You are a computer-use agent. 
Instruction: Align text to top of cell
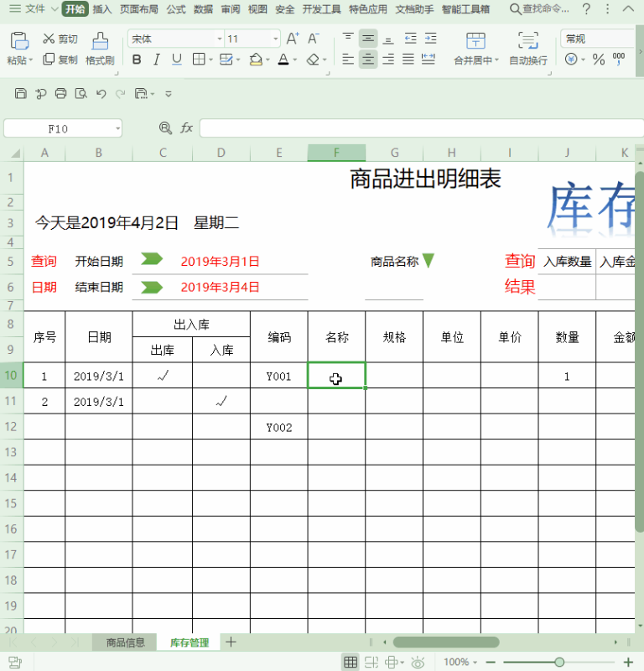348,39
